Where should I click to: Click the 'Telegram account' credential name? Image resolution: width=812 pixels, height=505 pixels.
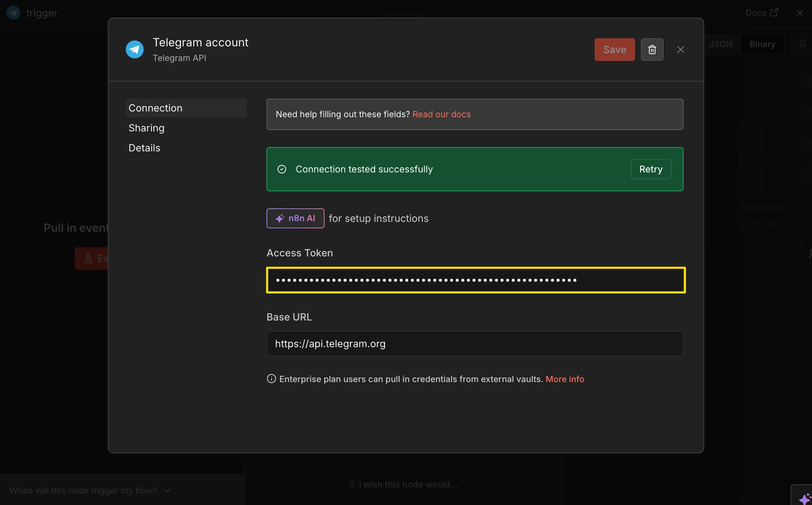tap(201, 42)
